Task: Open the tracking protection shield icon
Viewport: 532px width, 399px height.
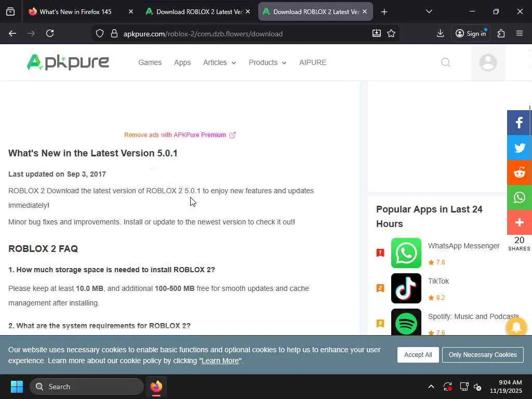Action: click(x=99, y=33)
